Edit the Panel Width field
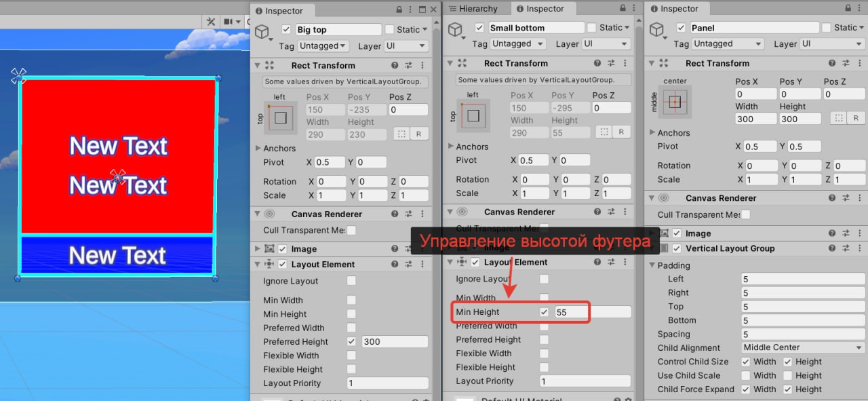 point(756,118)
